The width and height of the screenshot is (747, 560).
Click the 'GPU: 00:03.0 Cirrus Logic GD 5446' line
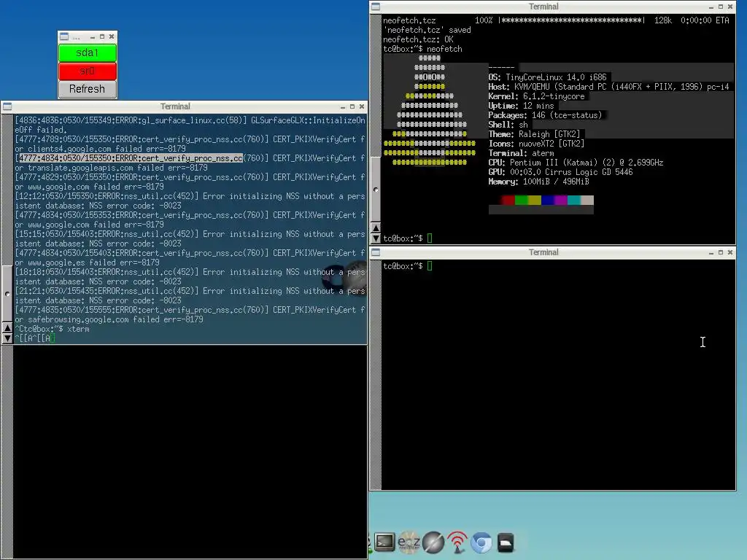[561, 172]
